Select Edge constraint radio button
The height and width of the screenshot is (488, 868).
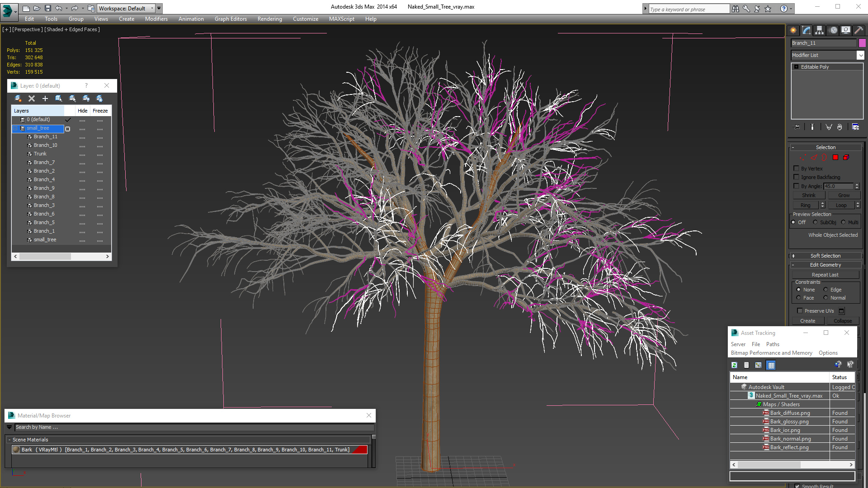click(826, 290)
